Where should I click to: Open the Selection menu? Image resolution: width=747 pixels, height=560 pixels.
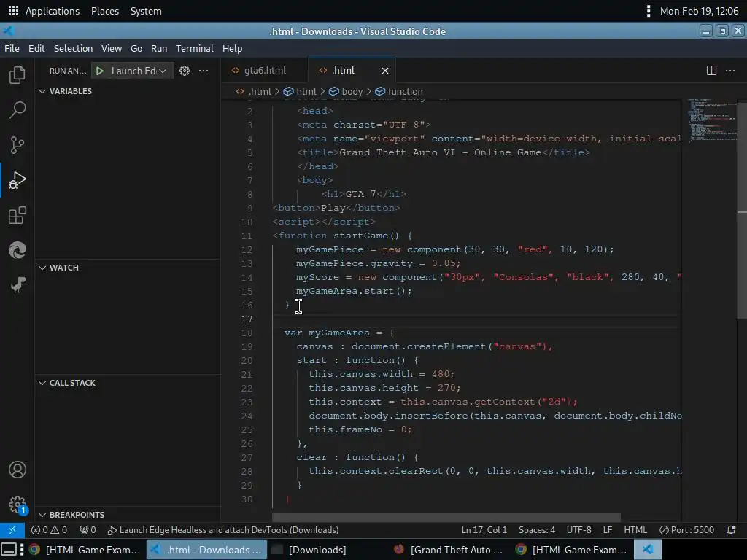[74, 49]
